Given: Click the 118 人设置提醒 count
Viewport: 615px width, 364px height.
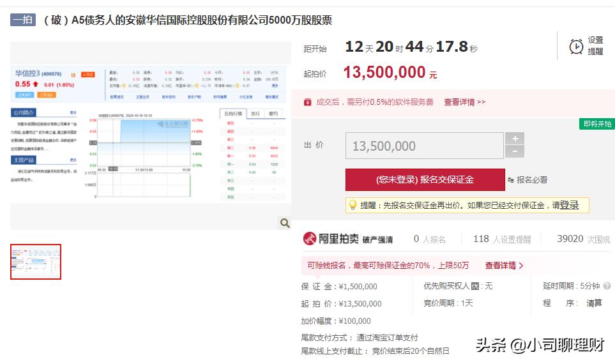Looking at the screenshot, I should (x=502, y=239).
